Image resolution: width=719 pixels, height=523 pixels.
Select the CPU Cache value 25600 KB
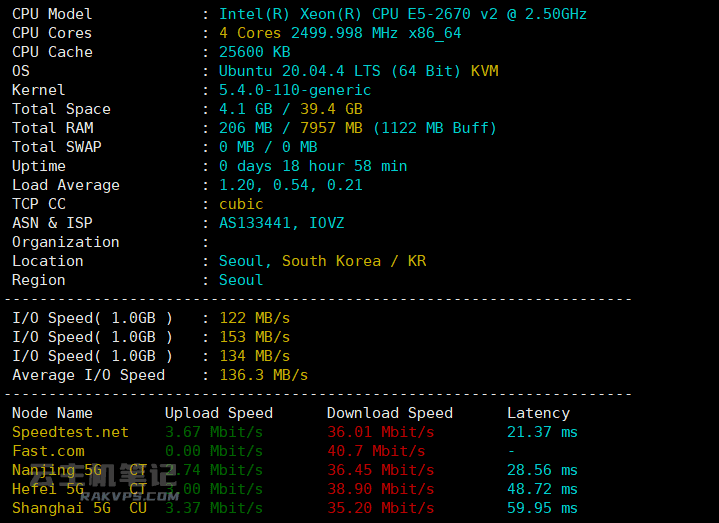tap(255, 52)
